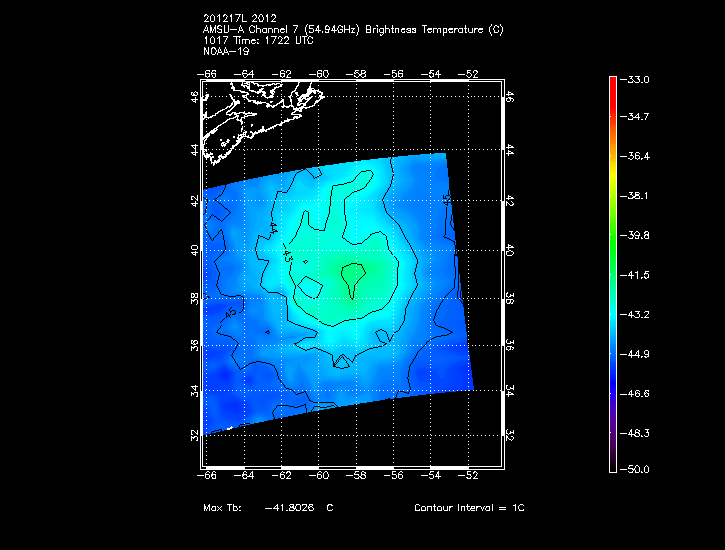Click the -54 longitude label on bottom axis

click(x=431, y=476)
